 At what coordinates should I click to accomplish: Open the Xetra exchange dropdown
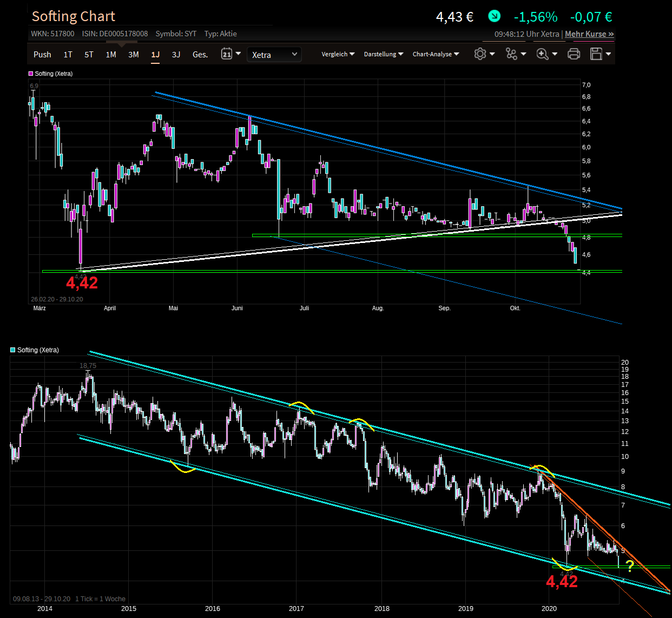(x=274, y=55)
